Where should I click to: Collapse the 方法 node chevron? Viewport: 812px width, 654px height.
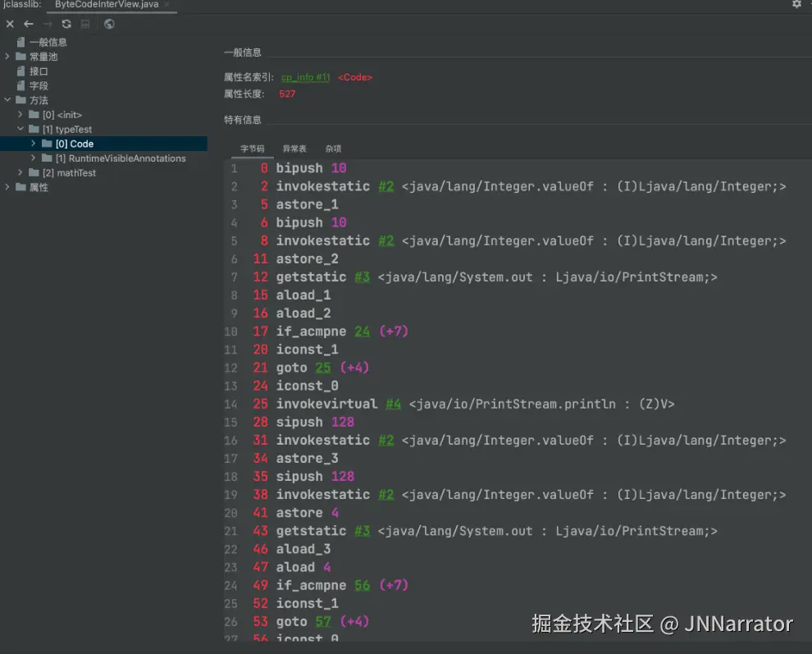(7, 99)
